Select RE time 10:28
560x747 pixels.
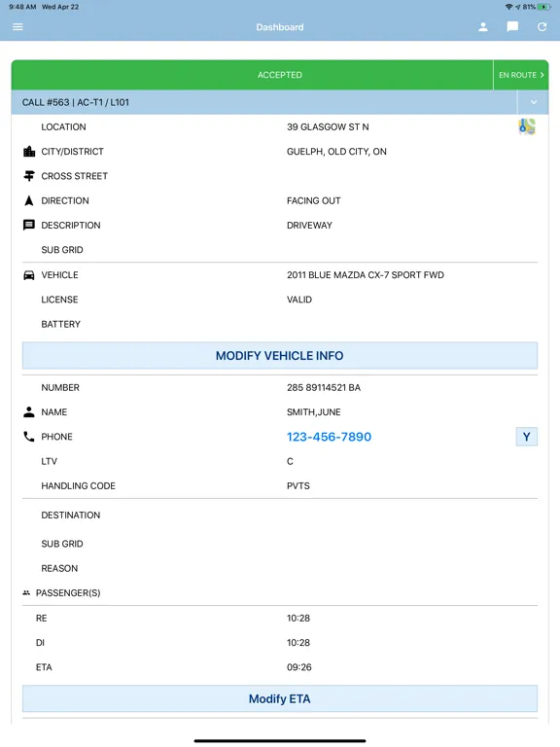tap(298, 618)
